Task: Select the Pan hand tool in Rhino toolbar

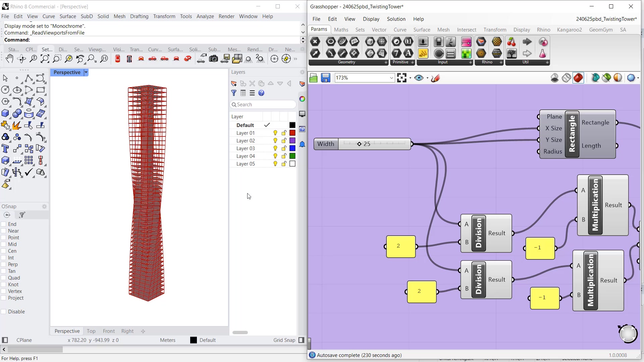Action: pos(9,59)
